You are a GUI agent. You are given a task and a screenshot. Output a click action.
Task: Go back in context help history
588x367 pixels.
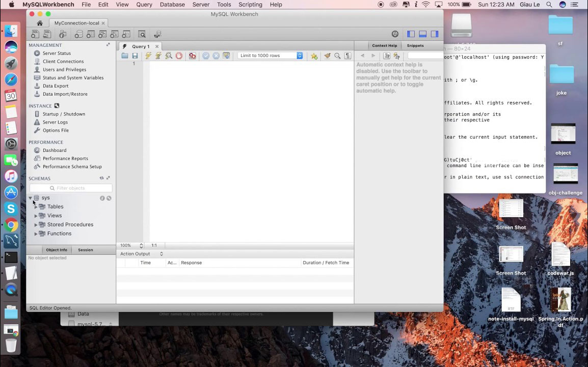point(362,56)
